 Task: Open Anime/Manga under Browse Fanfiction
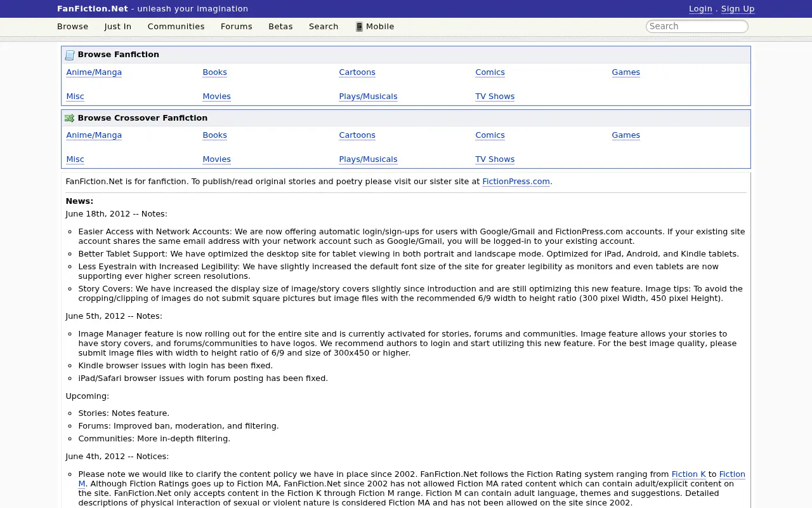click(94, 72)
